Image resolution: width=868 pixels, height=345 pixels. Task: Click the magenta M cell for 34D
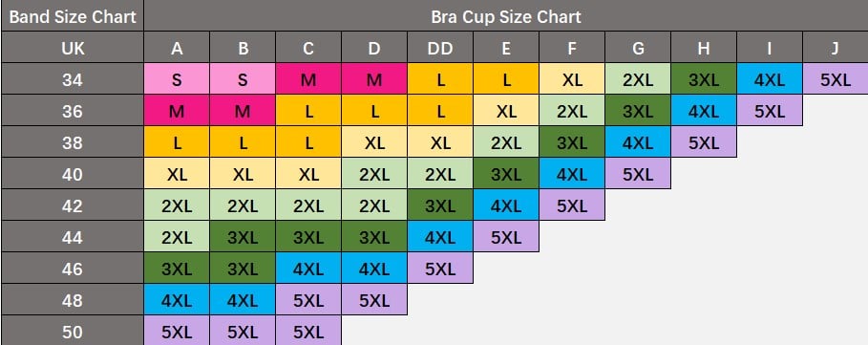click(x=374, y=78)
